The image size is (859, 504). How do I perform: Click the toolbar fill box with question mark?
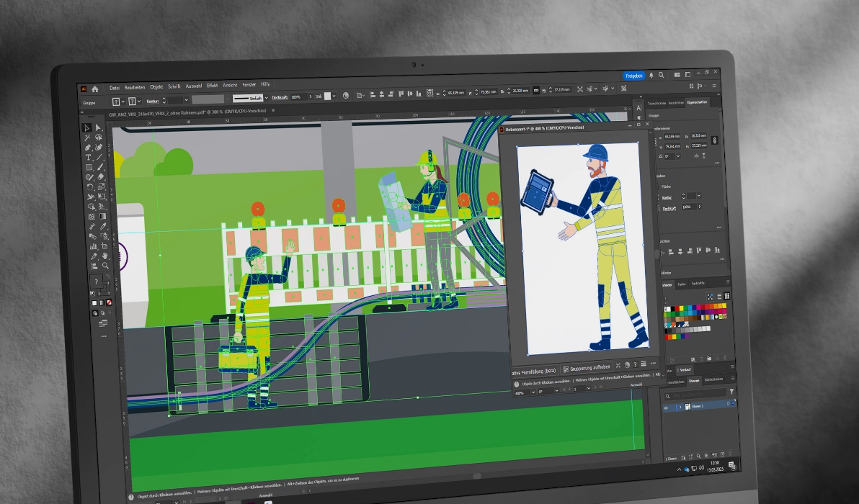96,282
